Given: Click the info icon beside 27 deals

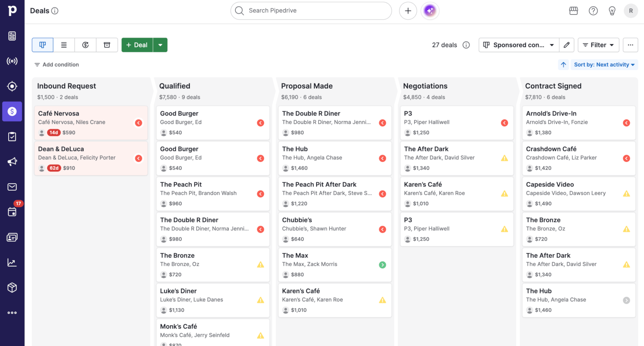Looking at the screenshot, I should pyautogui.click(x=466, y=45).
